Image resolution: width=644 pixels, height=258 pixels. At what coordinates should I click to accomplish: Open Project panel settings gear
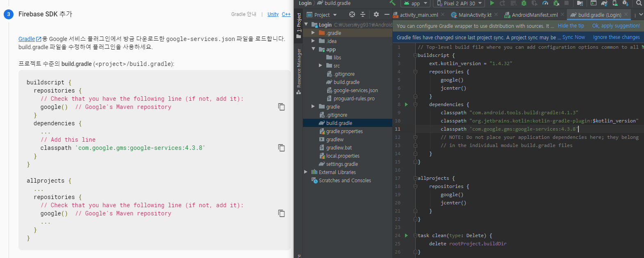pyautogui.click(x=376, y=14)
